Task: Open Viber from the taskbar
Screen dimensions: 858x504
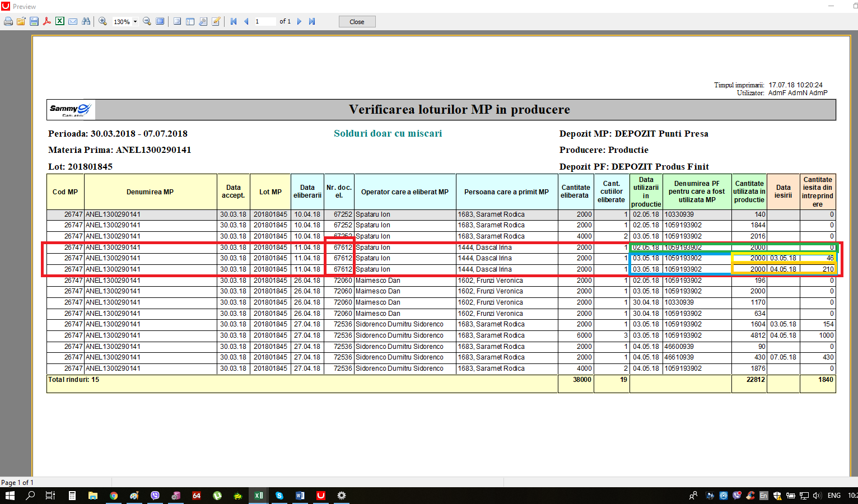Action: (x=155, y=496)
